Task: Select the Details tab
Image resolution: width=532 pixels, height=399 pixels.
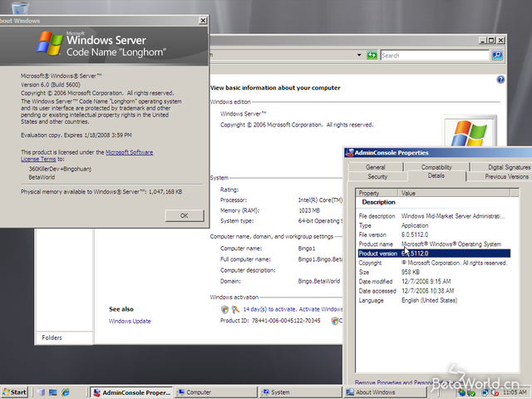Action: coord(436,175)
